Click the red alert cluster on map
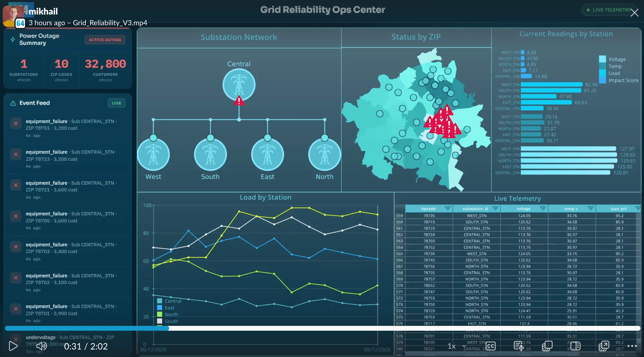This screenshot has width=644, height=357. 443,122
